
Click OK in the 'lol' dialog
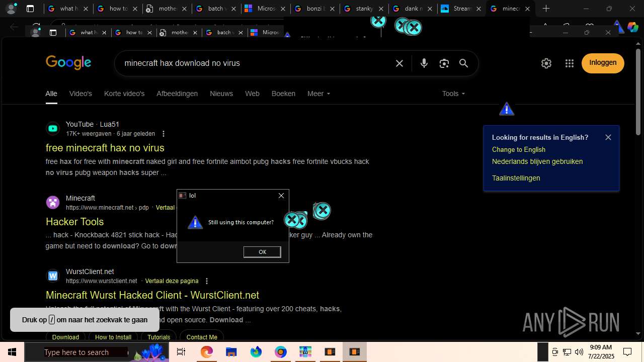click(262, 252)
